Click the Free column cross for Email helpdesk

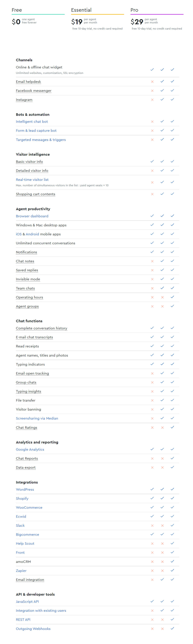click(152, 82)
